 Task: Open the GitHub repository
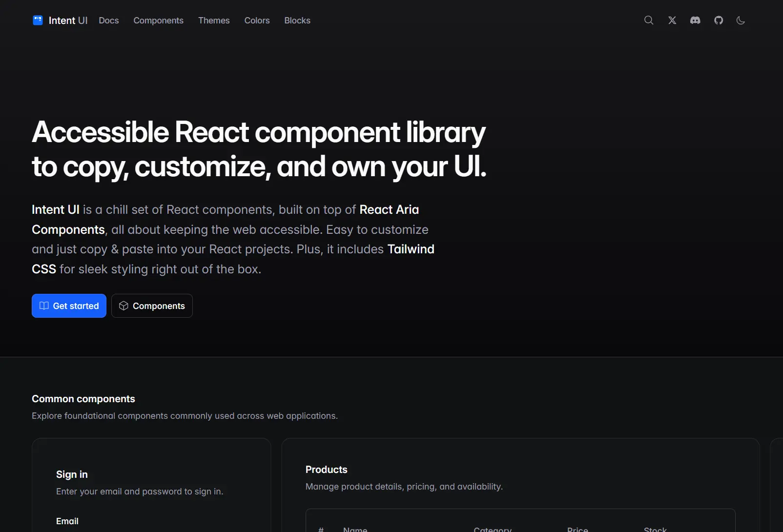[x=718, y=20]
